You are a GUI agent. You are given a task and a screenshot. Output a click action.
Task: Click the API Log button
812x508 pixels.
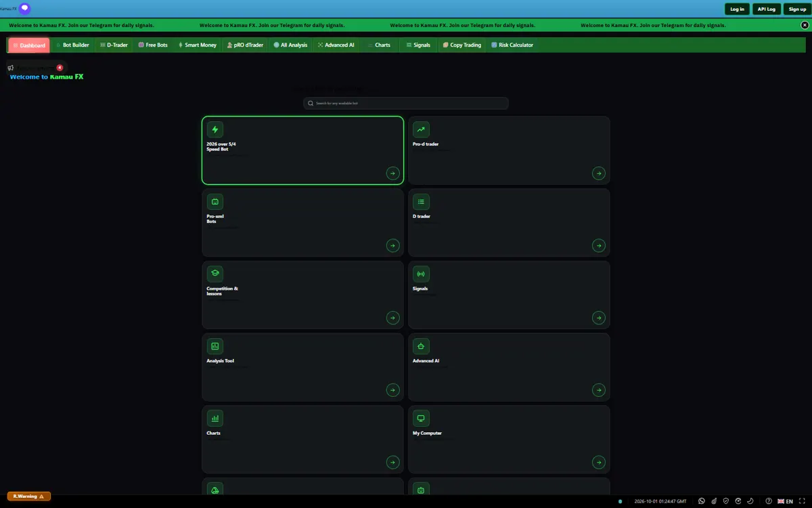coord(767,9)
